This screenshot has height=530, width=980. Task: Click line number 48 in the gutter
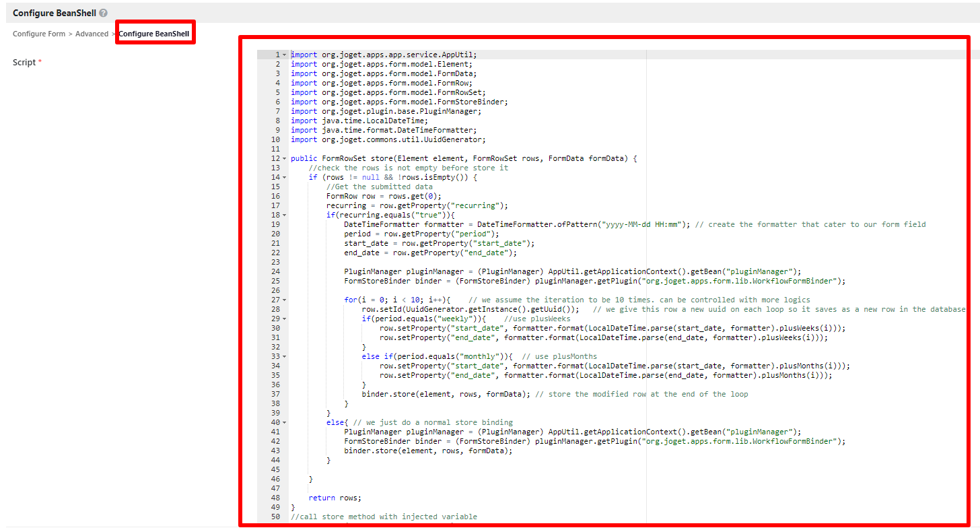(275, 498)
